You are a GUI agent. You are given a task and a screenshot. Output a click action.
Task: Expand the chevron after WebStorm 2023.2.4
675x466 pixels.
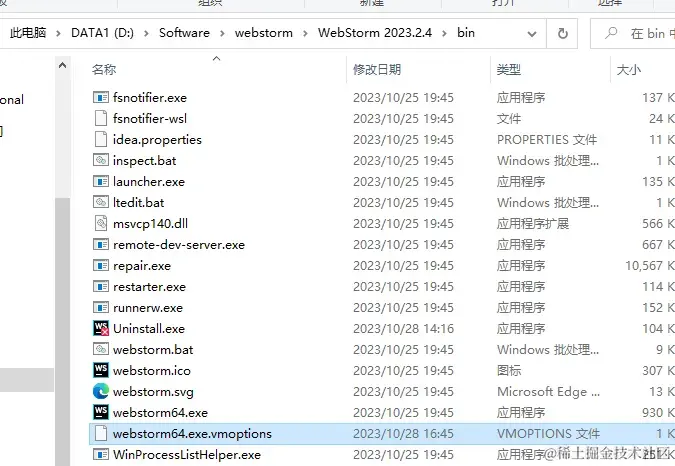pyautogui.click(x=444, y=33)
